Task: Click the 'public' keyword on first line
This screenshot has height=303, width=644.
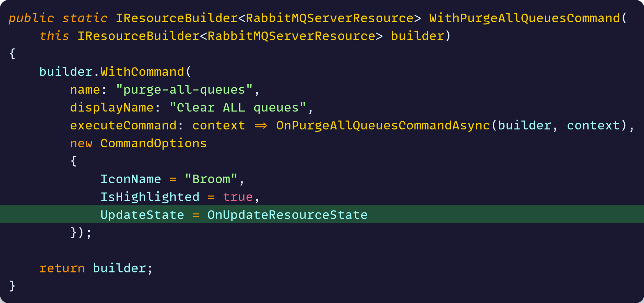Action: pos(31,18)
